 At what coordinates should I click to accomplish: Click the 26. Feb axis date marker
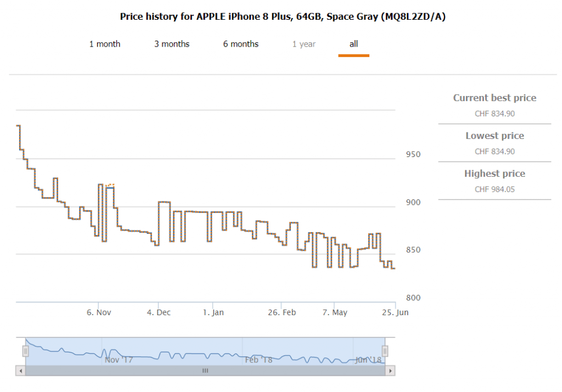[x=282, y=312]
